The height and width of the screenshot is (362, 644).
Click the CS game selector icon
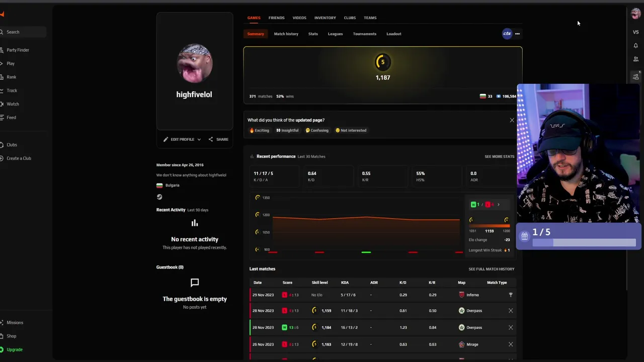(507, 34)
